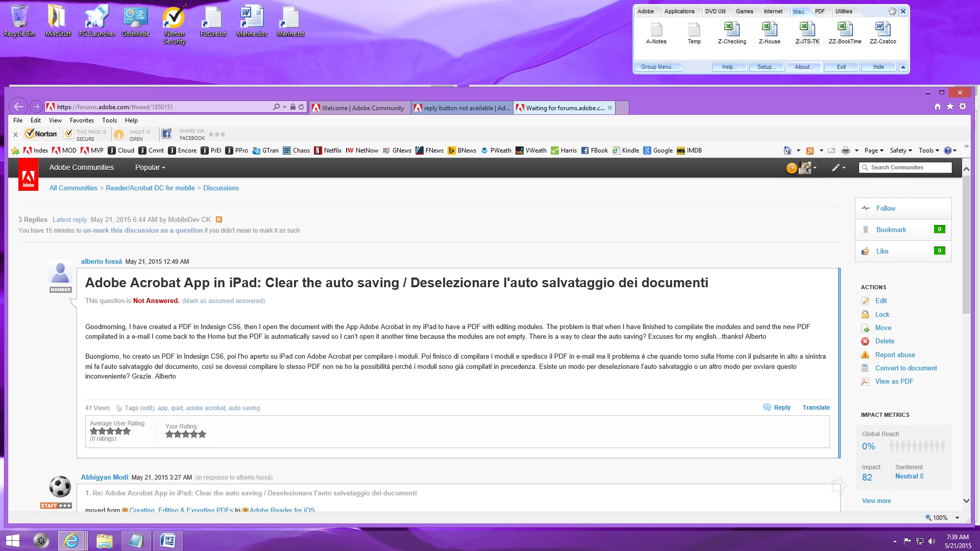The height and width of the screenshot is (551, 980).
Task: Open the Safety dropdown menu
Action: click(900, 151)
